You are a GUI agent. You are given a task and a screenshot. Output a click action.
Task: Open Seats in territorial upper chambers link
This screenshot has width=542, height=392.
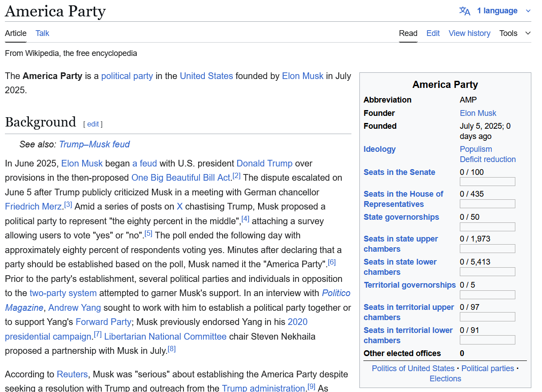(x=409, y=312)
